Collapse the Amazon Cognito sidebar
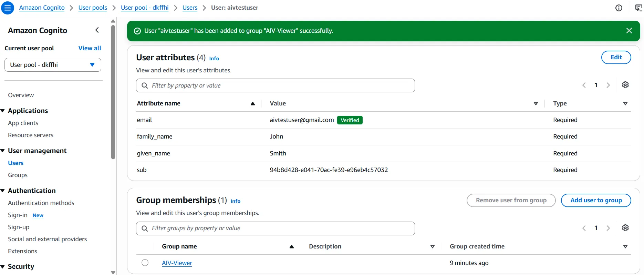 tap(97, 30)
